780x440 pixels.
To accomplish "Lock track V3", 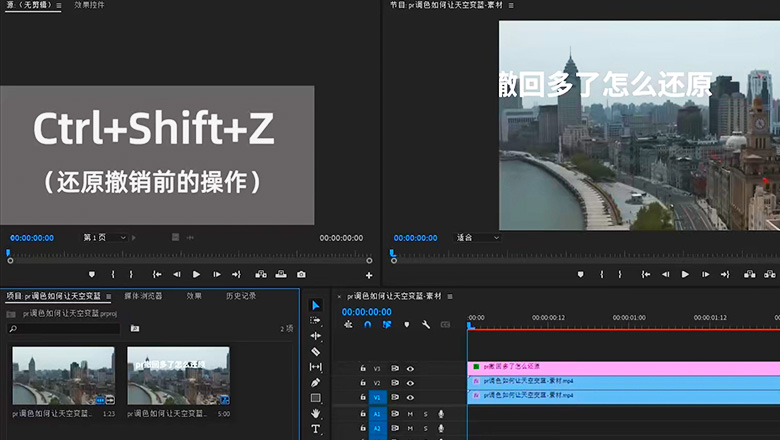I will (363, 368).
